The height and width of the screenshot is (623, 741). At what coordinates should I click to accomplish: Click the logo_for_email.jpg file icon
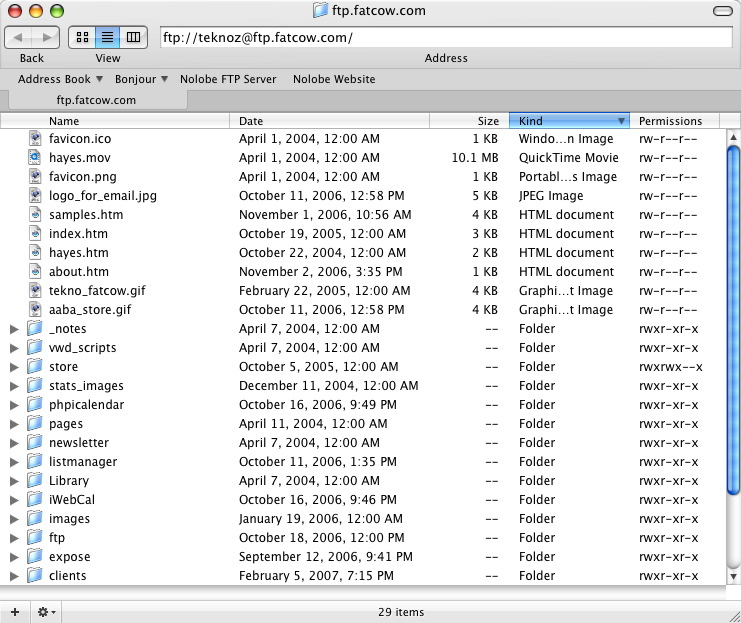pyautogui.click(x=35, y=195)
